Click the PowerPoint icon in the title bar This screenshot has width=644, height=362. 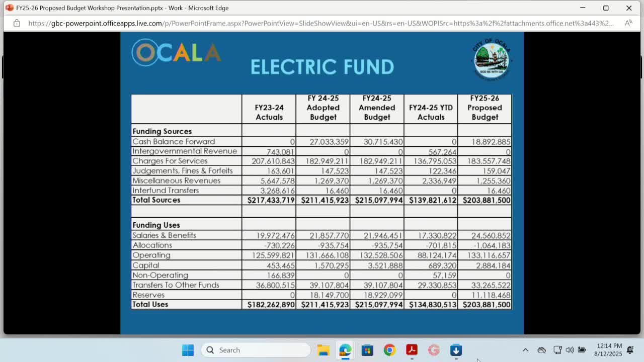(9, 8)
